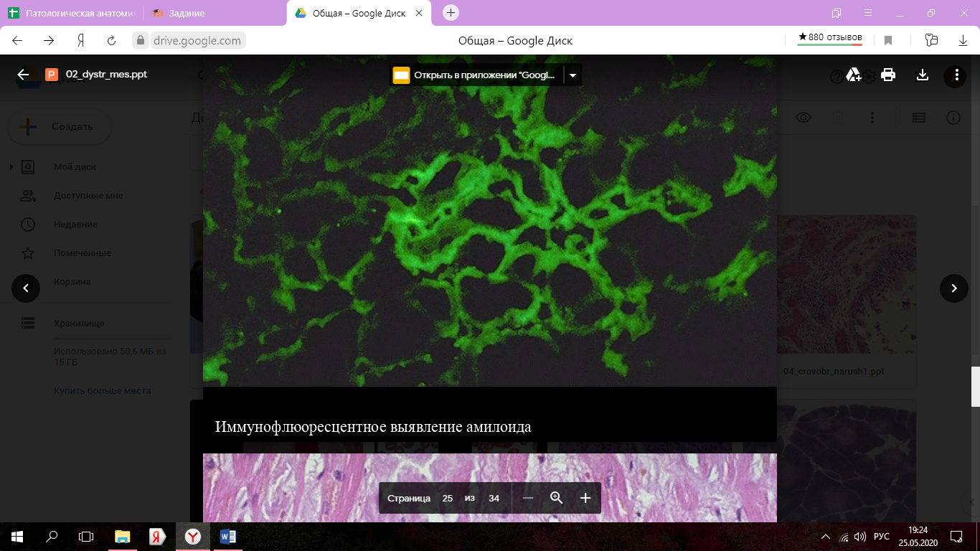Click the page number 25 field
This screenshot has height=551, width=980.
tap(448, 498)
